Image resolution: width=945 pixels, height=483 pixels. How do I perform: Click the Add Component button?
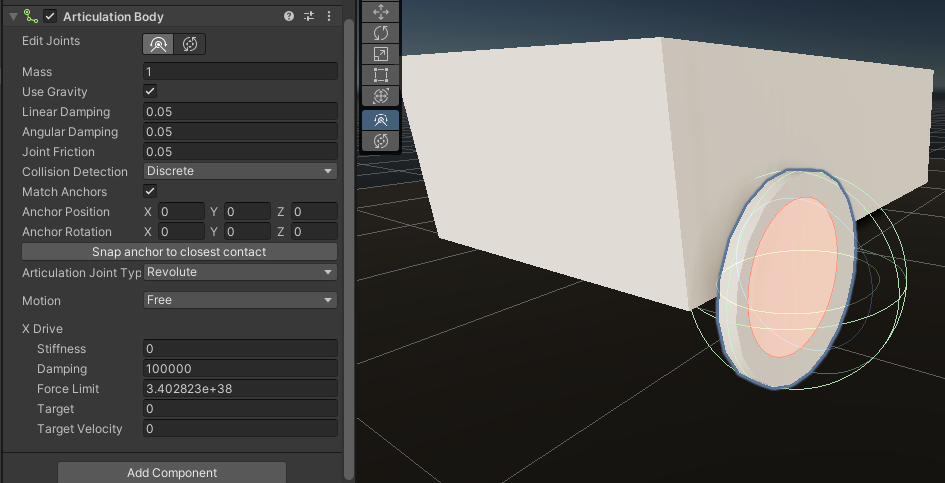(x=172, y=473)
